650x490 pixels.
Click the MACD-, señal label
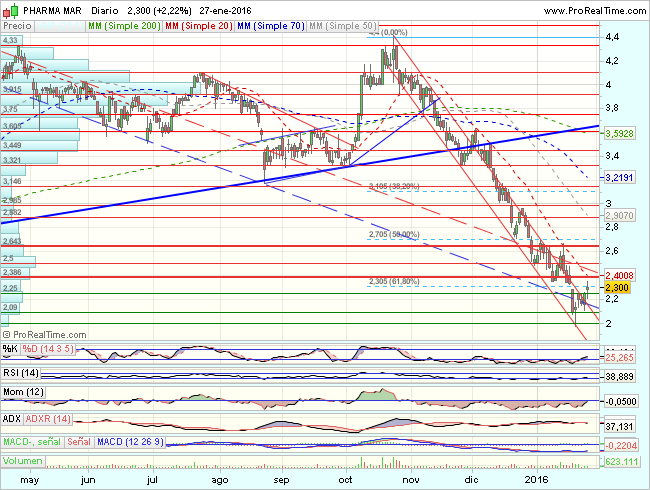click(32, 442)
